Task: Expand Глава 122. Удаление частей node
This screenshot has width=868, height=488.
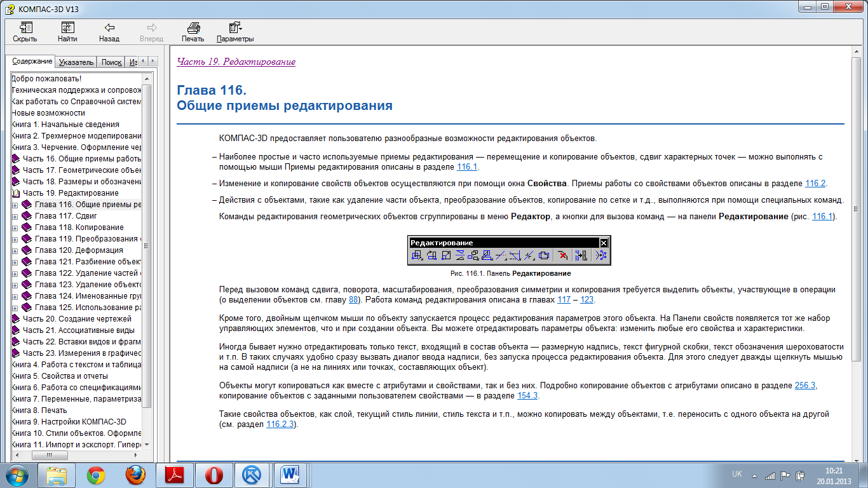Action: [x=15, y=273]
